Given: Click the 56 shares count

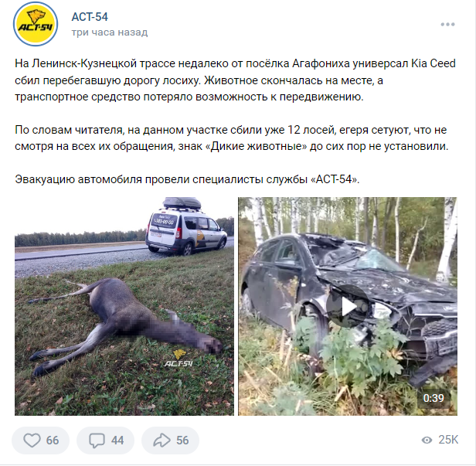Looking at the screenshot, I should [x=182, y=440].
